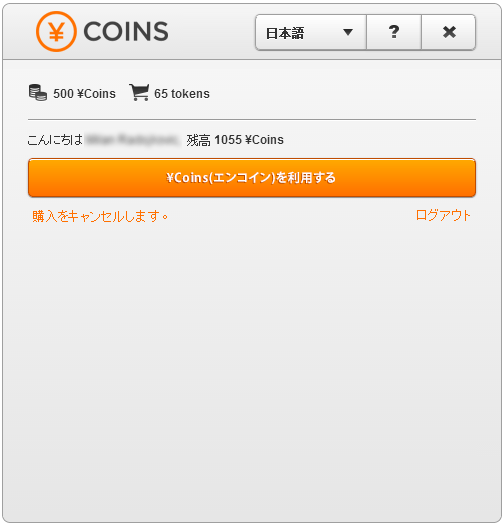Click ¥Coins(エンコイン)を利用する button
Viewport: 504px width, 525px height.
[x=252, y=178]
